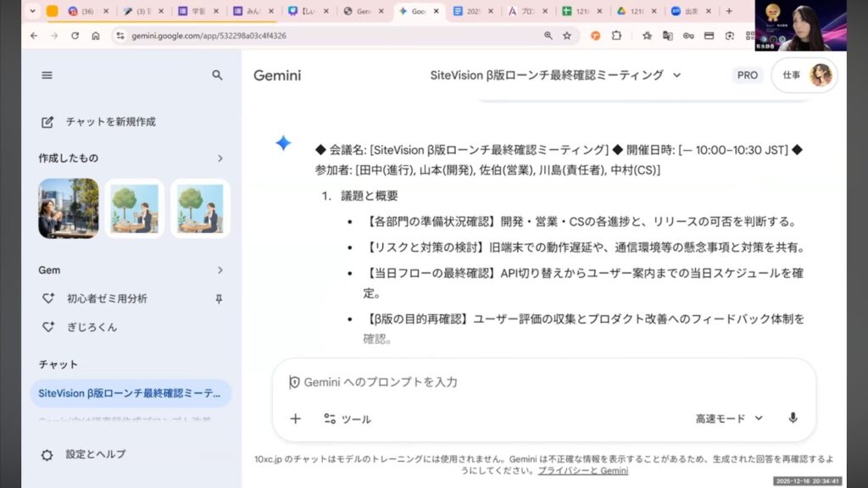Screen dimensions: 868x488
Task: Click the Gemini prompt input field
Action: click(542, 382)
